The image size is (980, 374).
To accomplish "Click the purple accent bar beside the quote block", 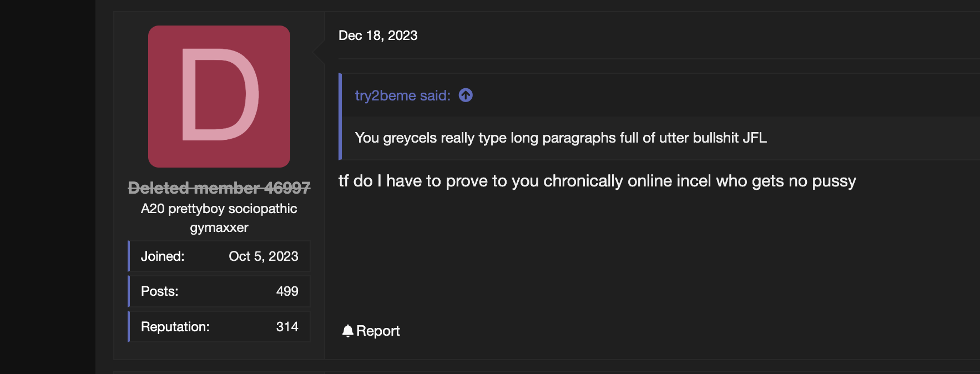I will [340, 117].
